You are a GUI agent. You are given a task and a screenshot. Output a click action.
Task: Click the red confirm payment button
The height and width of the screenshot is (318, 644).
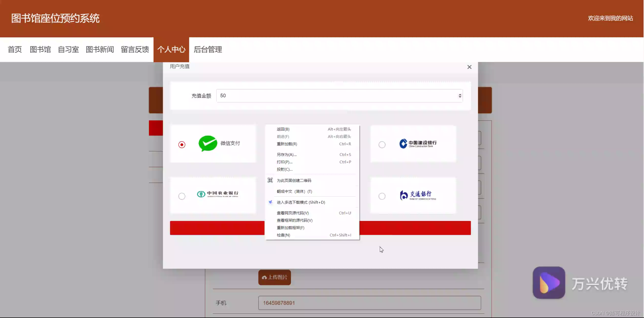click(x=320, y=228)
